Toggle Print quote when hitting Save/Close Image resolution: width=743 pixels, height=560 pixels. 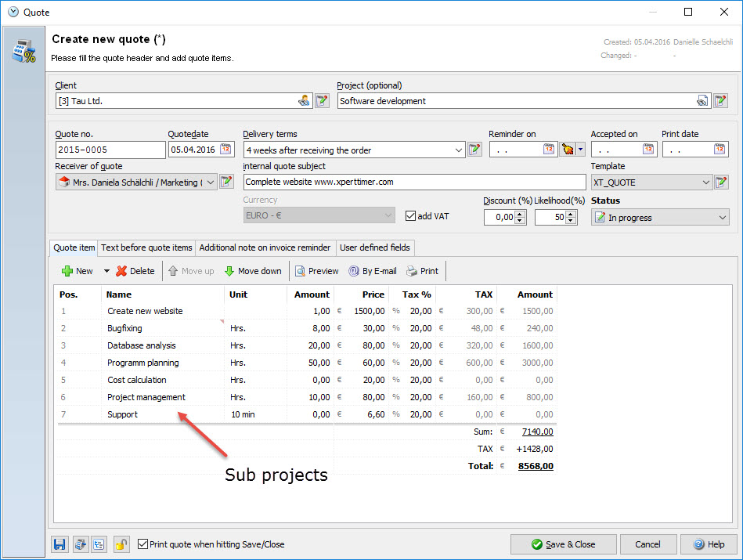tap(142, 544)
